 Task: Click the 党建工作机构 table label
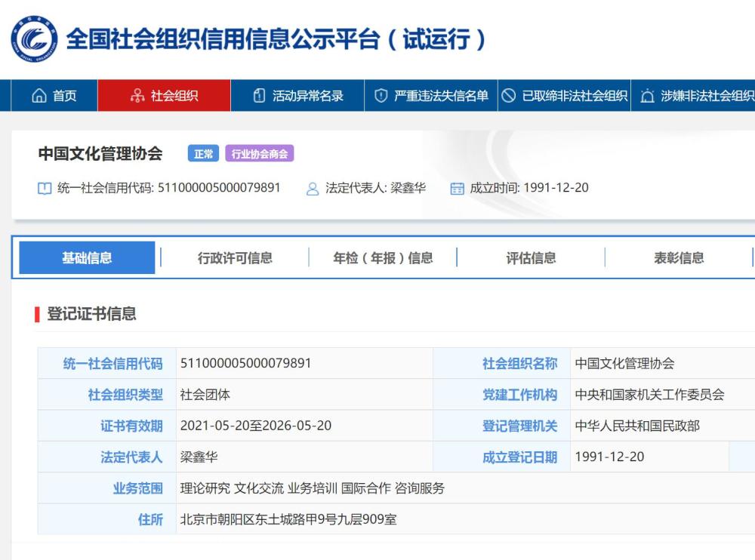(520, 395)
